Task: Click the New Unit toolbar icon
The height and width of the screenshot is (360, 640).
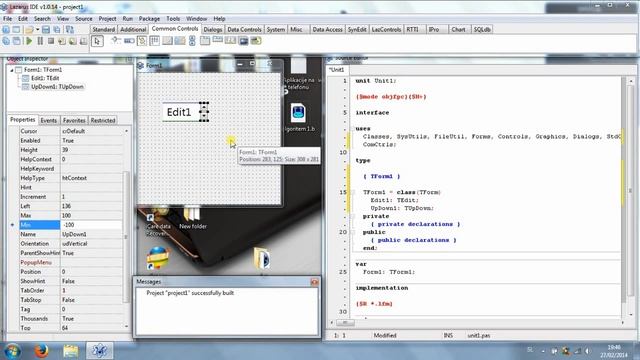Action: click(x=6, y=29)
